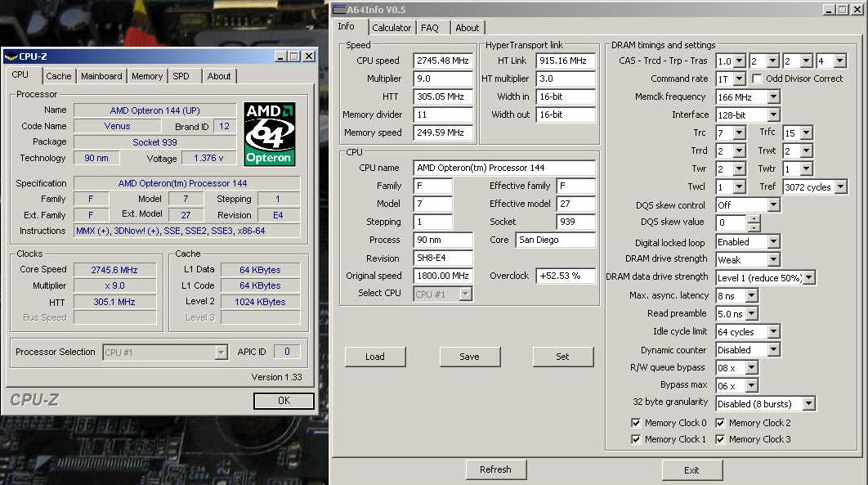The height and width of the screenshot is (485, 868).
Task: Increment the DQS skew value stepper
Action: 754,218
